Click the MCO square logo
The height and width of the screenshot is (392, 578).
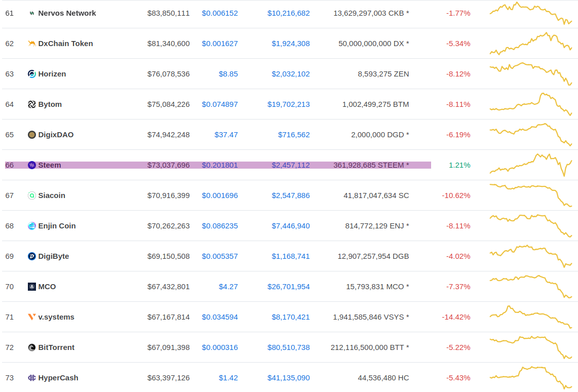31,287
